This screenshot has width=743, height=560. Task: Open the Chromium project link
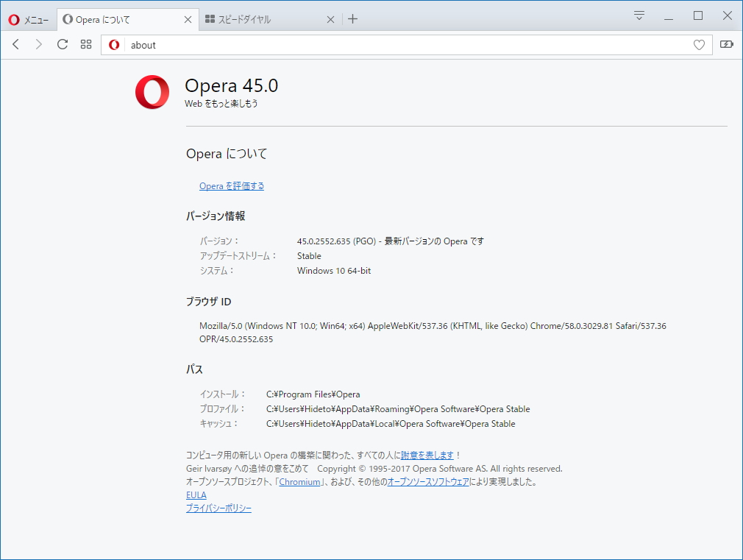pyautogui.click(x=300, y=481)
